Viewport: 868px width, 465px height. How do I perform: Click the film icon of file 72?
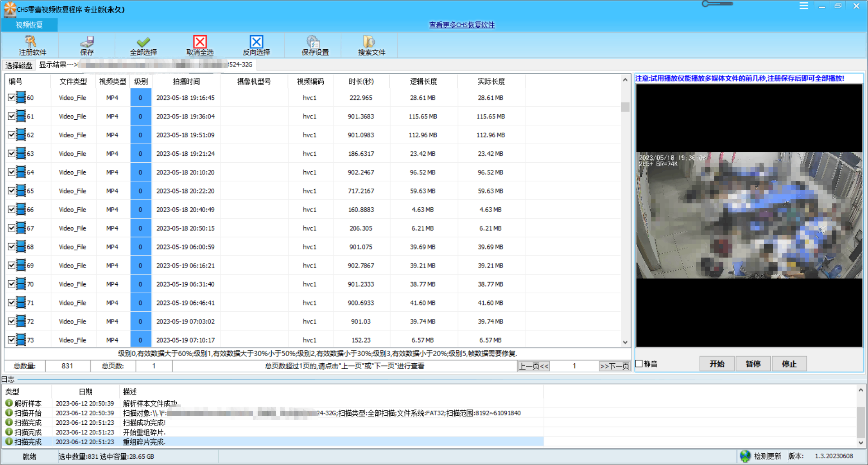coord(21,321)
